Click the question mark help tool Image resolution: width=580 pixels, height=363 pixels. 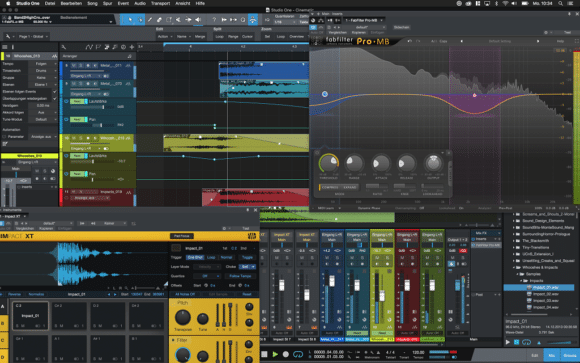(x=214, y=20)
